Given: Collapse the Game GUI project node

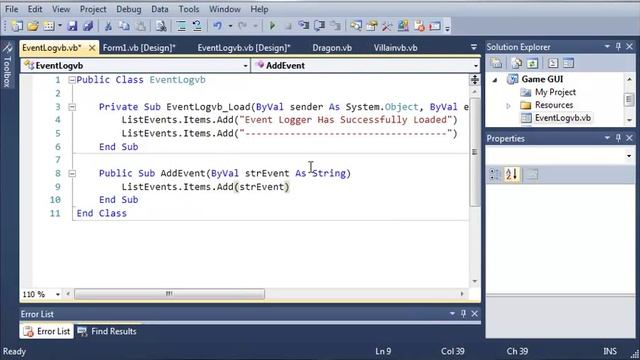Looking at the screenshot, I should 495,80.
